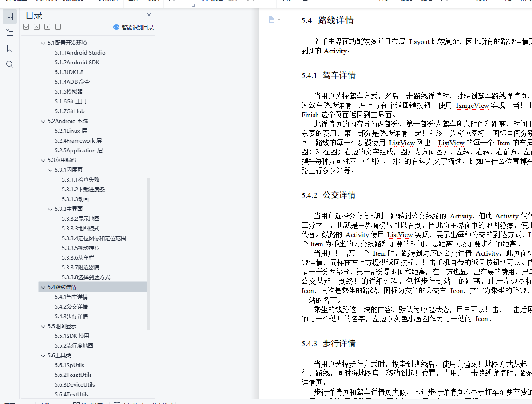This screenshot has height=404, width=532.
Task: Collapse all outline levels with minus icon
Action: (x=58, y=27)
